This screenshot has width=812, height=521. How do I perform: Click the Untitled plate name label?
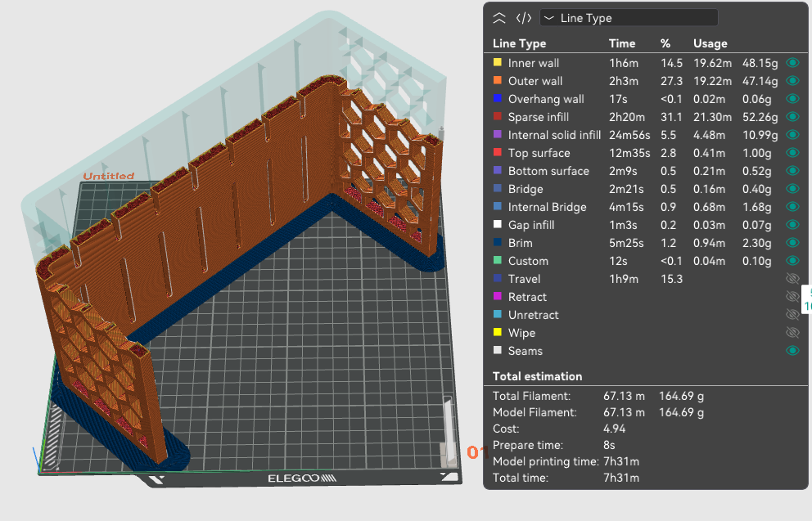(109, 176)
